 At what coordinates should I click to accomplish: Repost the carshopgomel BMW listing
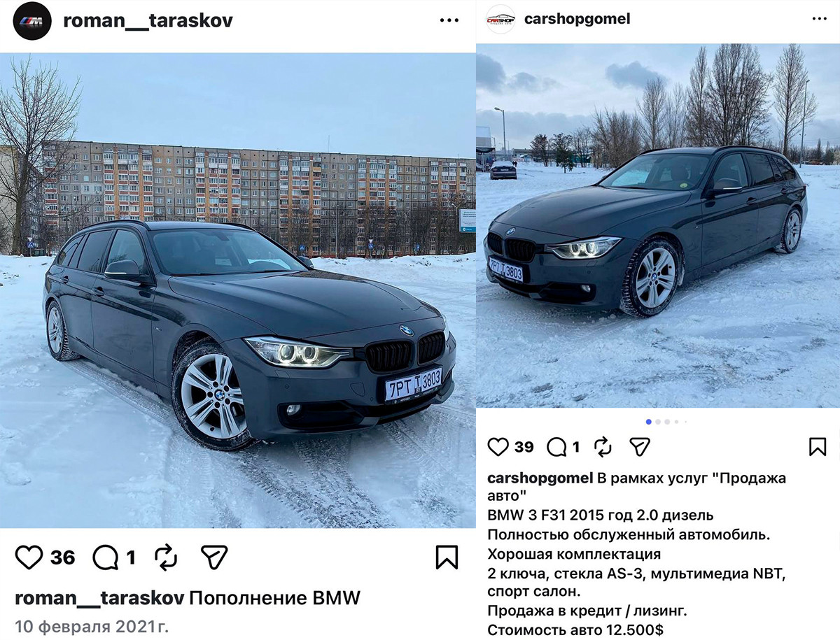click(603, 447)
